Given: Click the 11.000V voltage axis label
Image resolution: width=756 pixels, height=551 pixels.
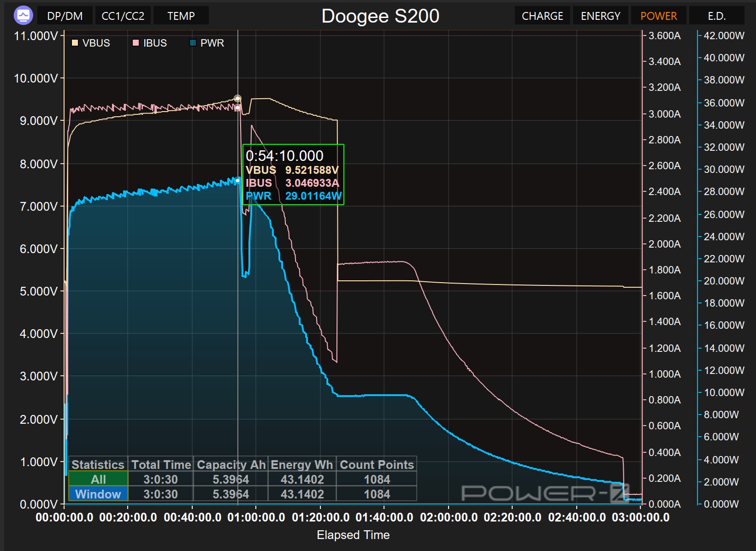Looking at the screenshot, I should [36, 36].
